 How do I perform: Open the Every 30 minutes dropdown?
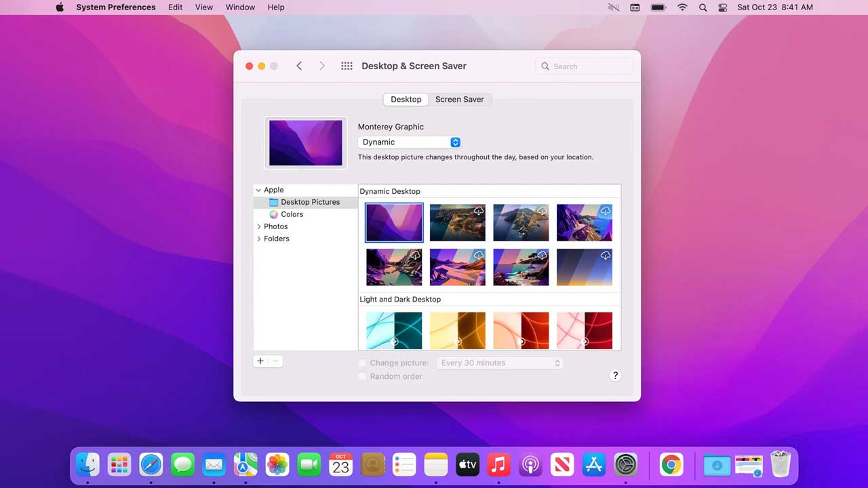click(500, 363)
